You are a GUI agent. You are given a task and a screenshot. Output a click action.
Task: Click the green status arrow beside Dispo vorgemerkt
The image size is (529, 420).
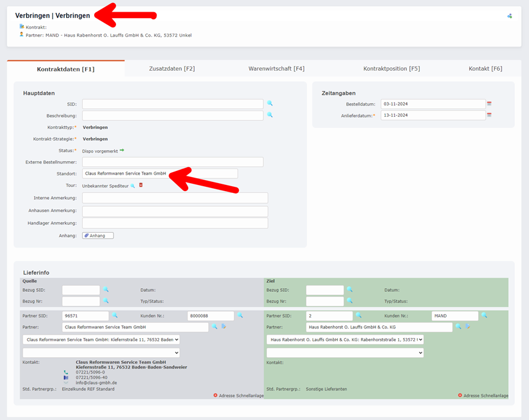tap(122, 150)
